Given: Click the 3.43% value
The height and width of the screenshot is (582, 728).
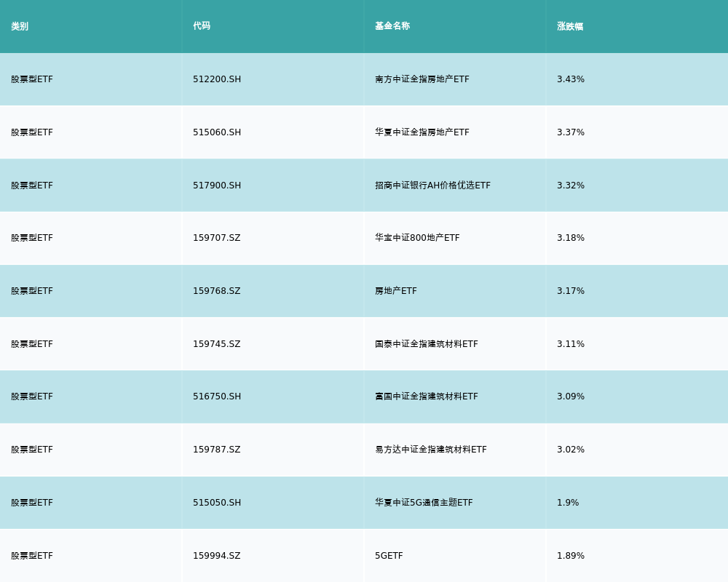Looking at the screenshot, I should tap(571, 79).
